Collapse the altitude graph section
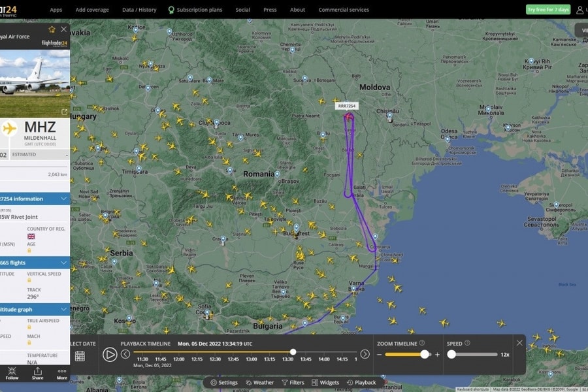 pyautogui.click(x=64, y=310)
